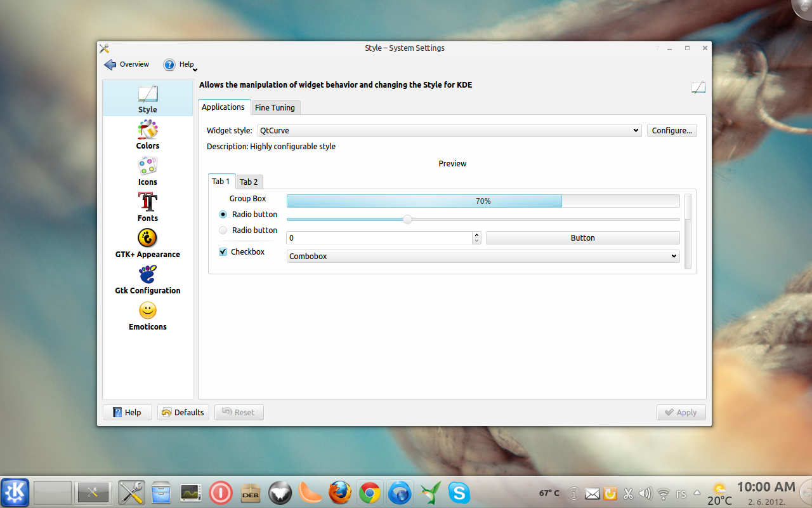The width and height of the screenshot is (812, 508).
Task: Decrease spinbox value with down arrow
Action: click(477, 241)
